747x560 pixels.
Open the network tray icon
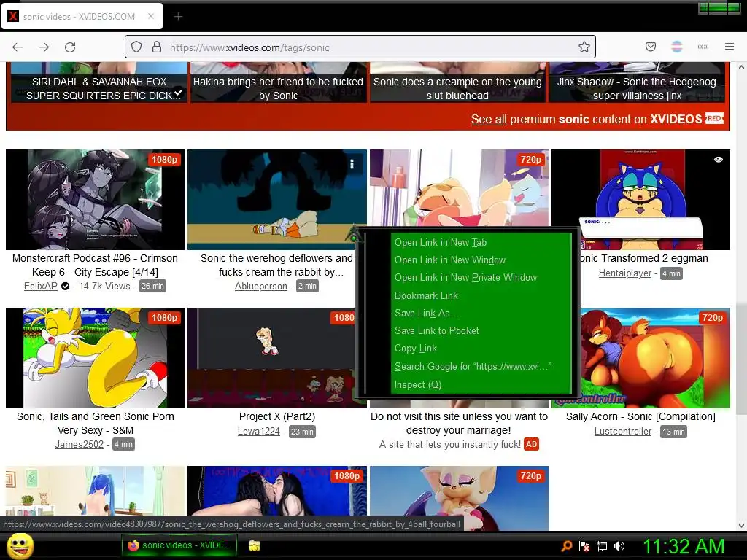point(602,546)
